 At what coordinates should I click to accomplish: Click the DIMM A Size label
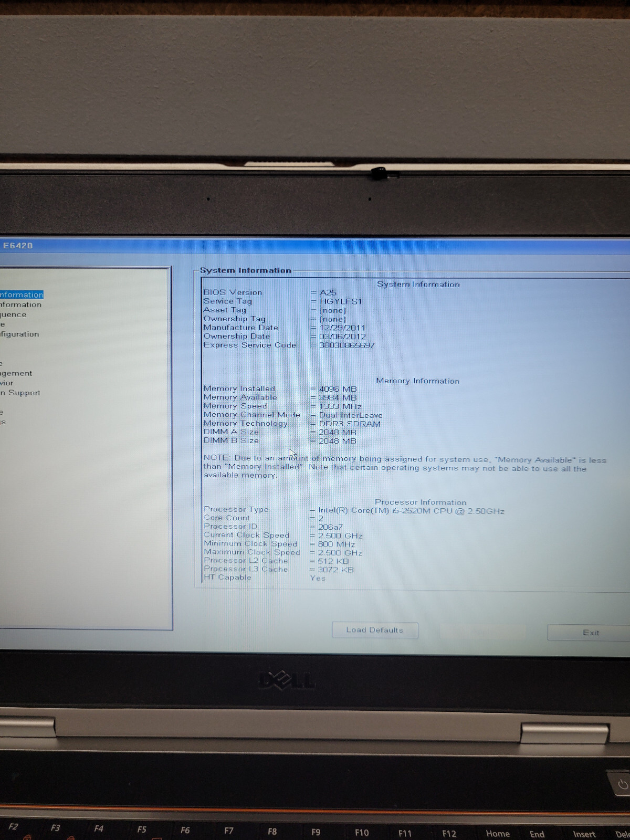pyautogui.click(x=231, y=432)
